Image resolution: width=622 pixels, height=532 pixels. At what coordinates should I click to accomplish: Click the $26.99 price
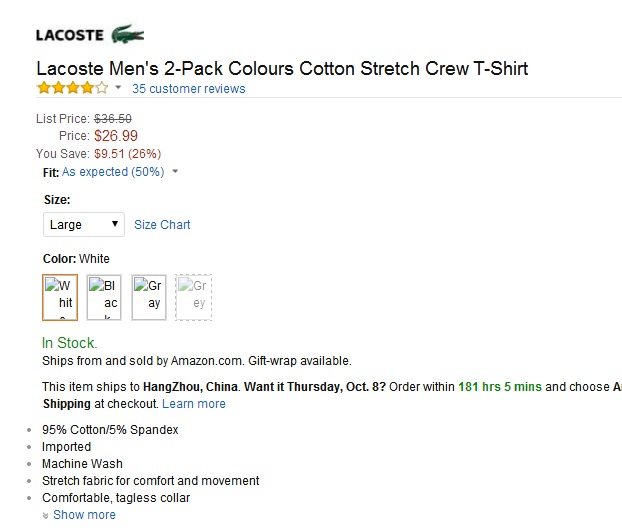click(x=116, y=136)
